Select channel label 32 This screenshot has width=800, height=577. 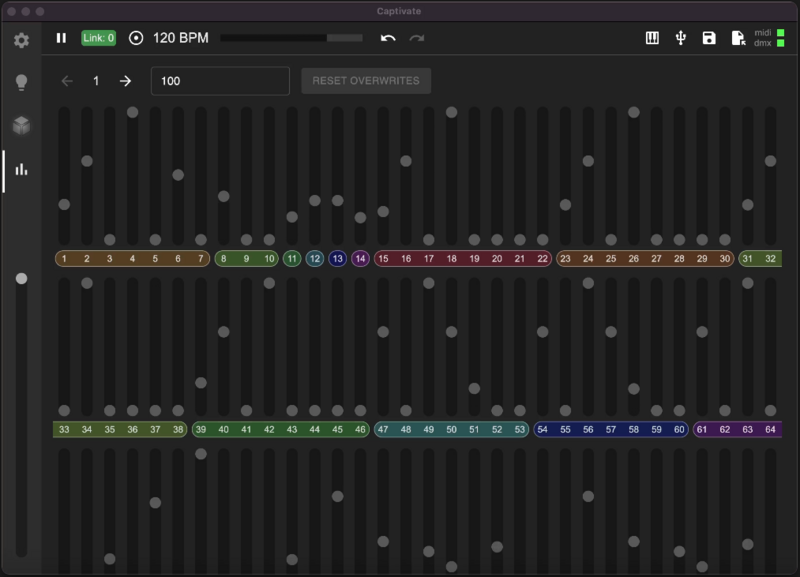click(770, 259)
